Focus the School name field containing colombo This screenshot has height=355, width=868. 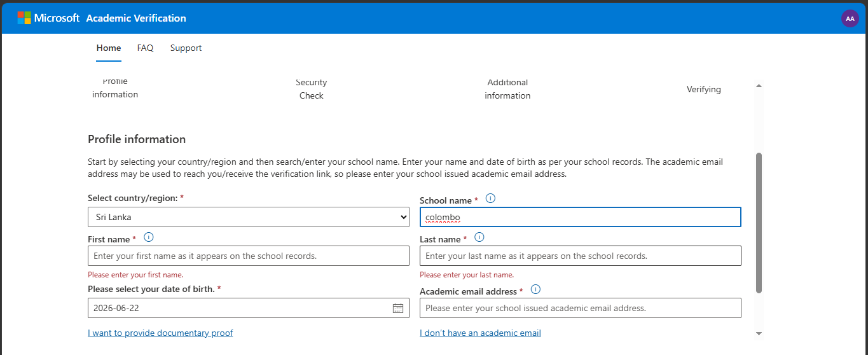tap(581, 217)
